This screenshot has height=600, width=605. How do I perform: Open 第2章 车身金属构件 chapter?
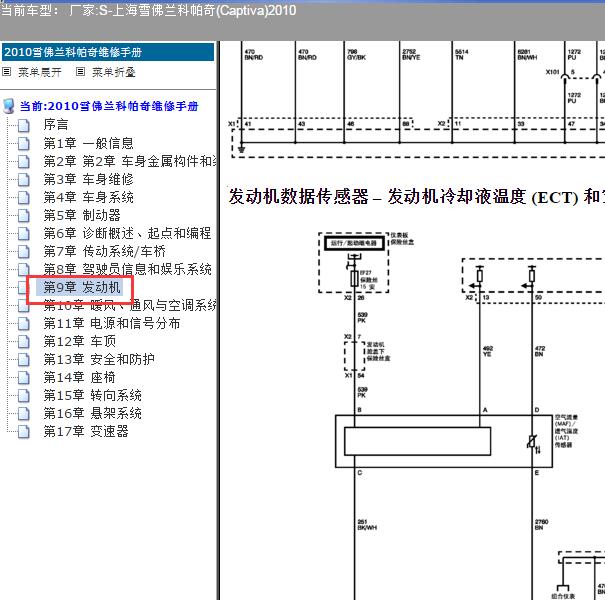coord(129,161)
